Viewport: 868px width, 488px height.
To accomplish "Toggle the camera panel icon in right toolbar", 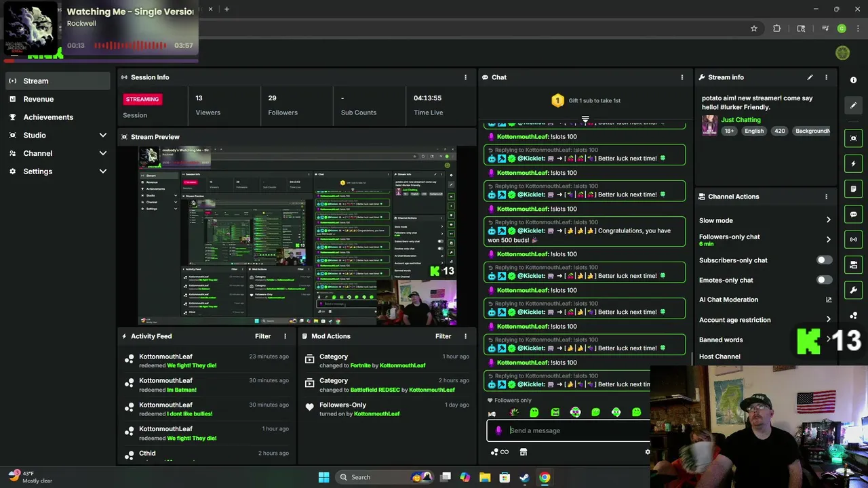I will [853, 264].
